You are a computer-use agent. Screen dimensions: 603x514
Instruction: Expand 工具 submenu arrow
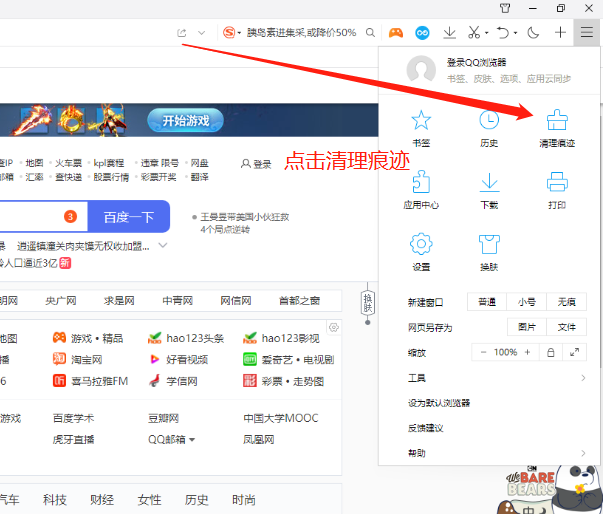coord(583,378)
